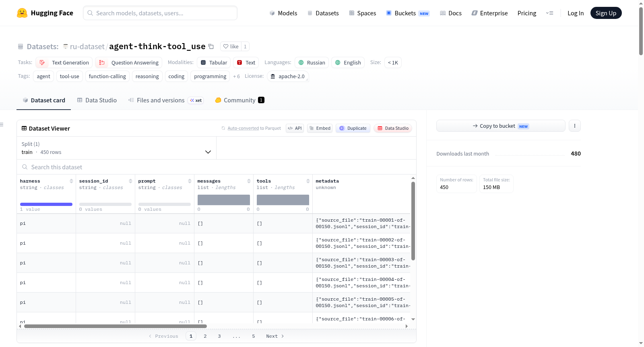Select the Text modality tag
The image size is (644, 347).
(x=246, y=62)
